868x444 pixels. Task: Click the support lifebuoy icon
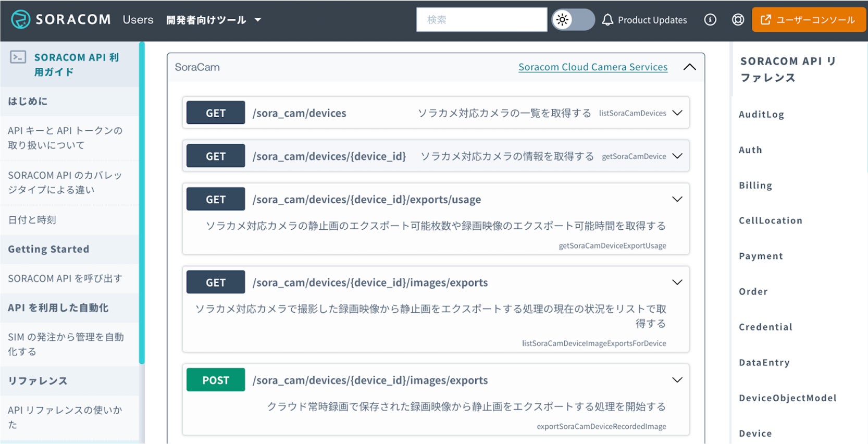click(738, 20)
